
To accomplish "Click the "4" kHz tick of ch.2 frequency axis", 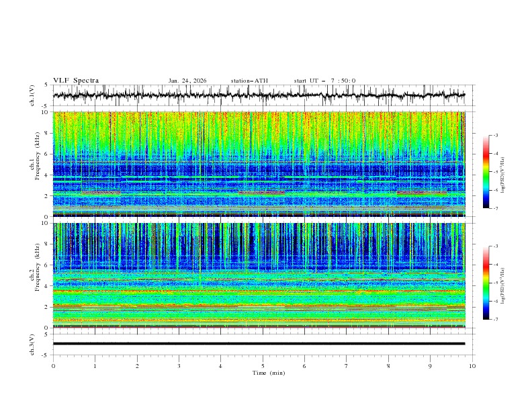I will 46,286.
